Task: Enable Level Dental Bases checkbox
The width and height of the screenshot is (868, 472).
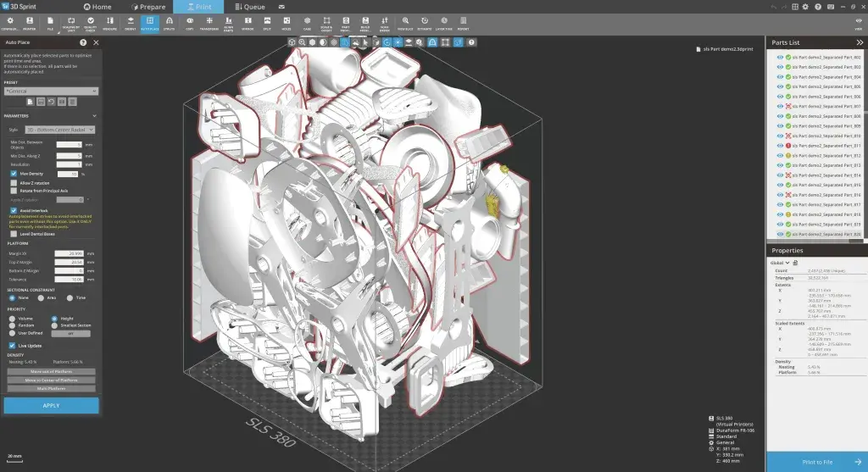Action: 14,234
